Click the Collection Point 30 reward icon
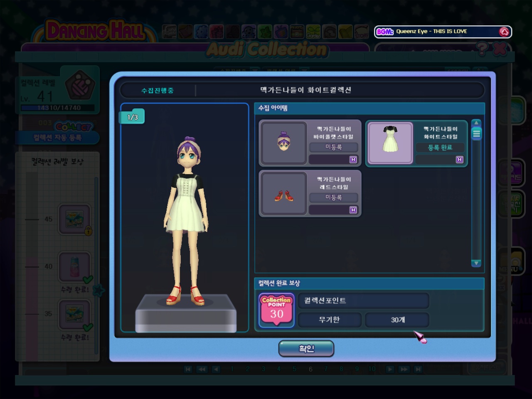 point(276,310)
